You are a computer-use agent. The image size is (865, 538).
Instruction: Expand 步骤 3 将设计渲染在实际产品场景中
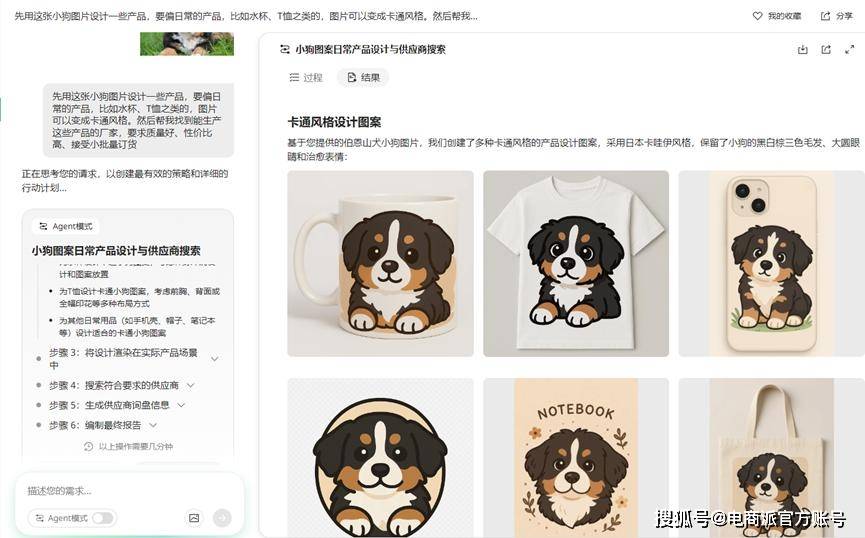coord(215,359)
